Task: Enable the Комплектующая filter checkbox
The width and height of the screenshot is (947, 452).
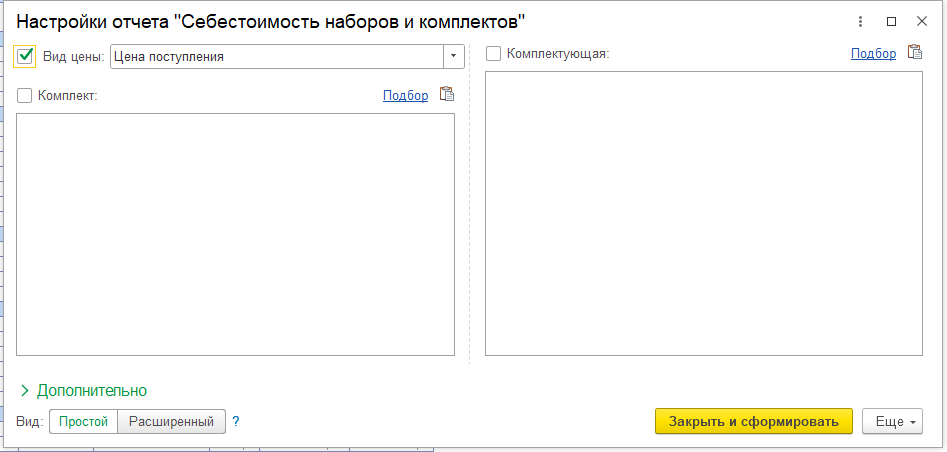Action: coord(493,54)
